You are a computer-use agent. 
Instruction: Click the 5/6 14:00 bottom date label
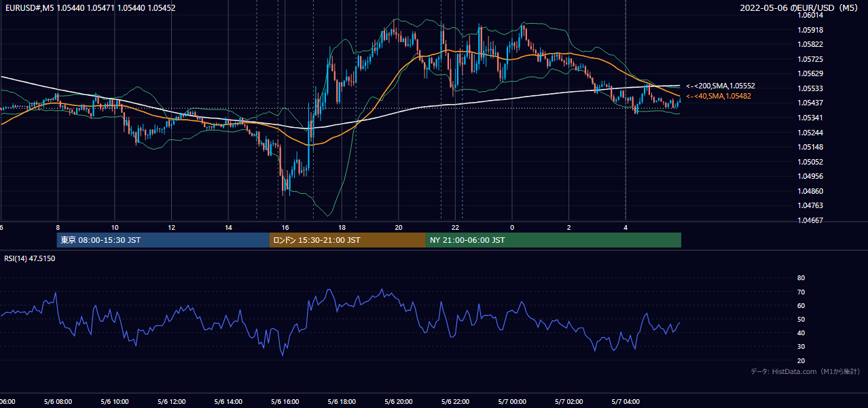tap(228, 402)
